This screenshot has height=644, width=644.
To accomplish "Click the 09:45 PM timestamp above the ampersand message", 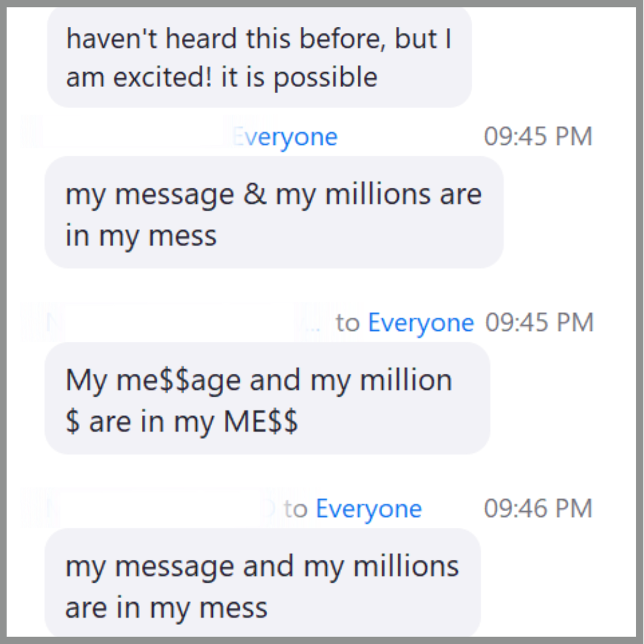I will (x=538, y=137).
